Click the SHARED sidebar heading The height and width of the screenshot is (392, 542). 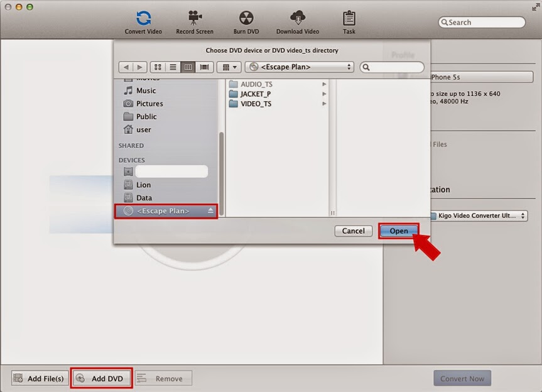[131, 146]
